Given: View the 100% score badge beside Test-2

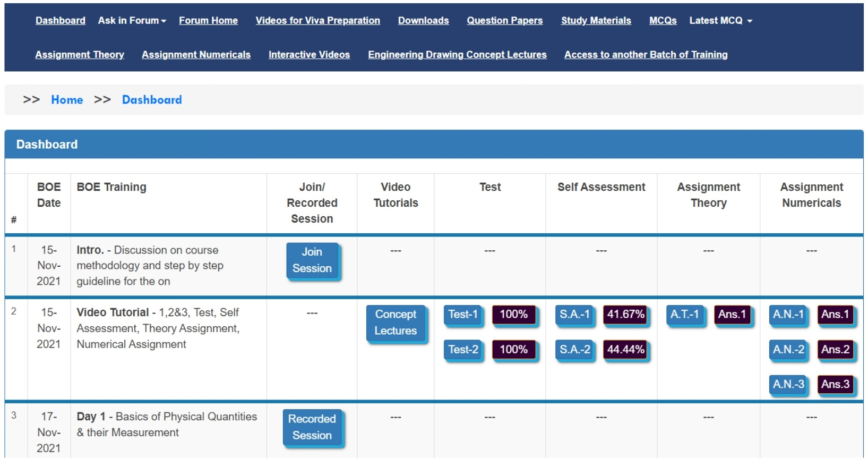Looking at the screenshot, I should click(x=513, y=350).
